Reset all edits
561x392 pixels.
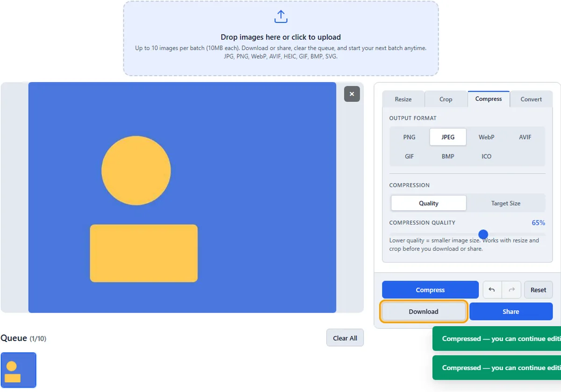click(539, 290)
